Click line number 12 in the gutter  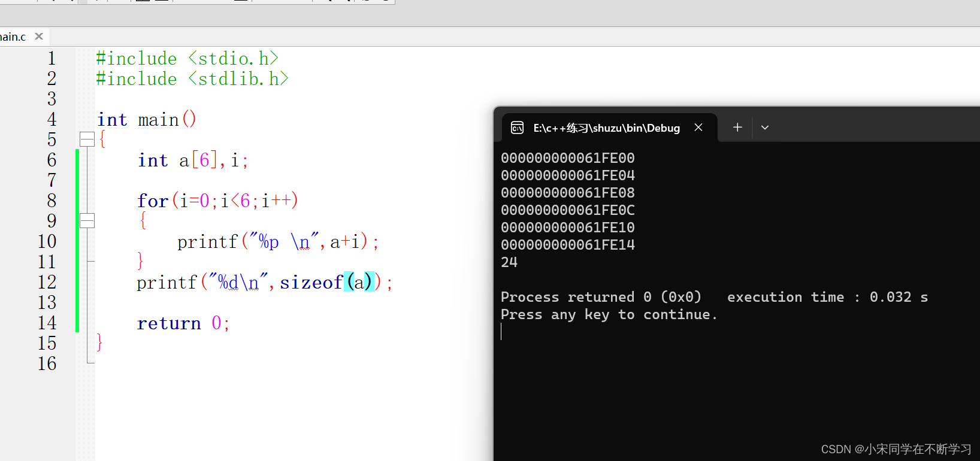tap(47, 282)
